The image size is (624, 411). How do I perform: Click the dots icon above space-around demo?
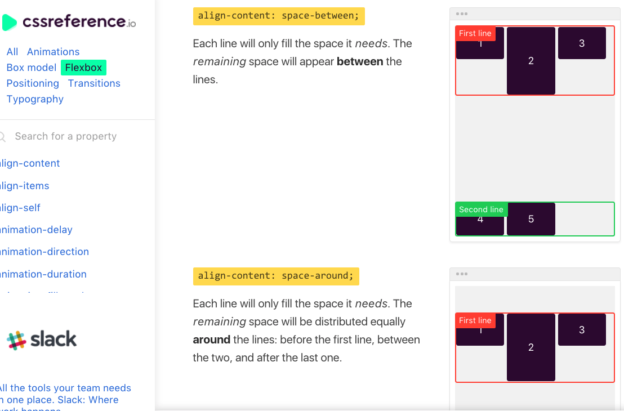pyautogui.click(x=462, y=274)
